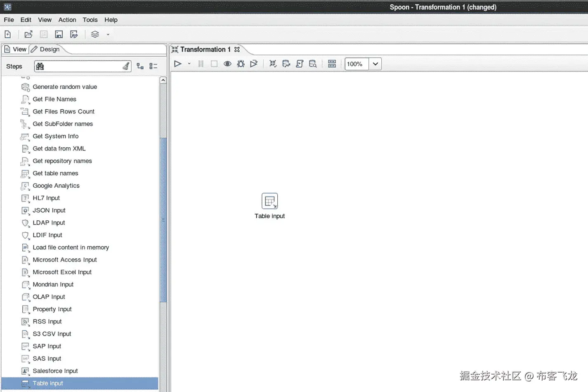Image resolution: width=588 pixels, height=392 pixels.
Task: Select Get File Names step
Action: [x=54, y=99]
